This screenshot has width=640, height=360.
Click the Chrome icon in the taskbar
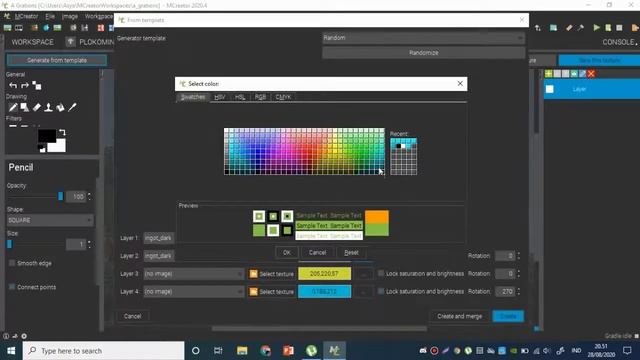265,351
